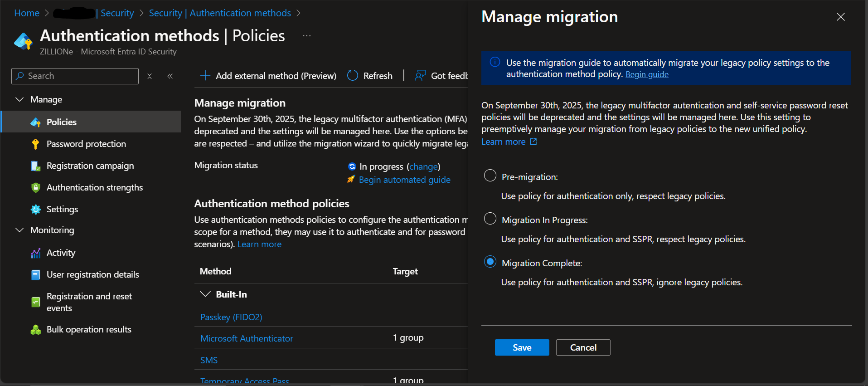This screenshot has height=386, width=868.
Task: Close the Manage migration panel
Action: pyautogui.click(x=840, y=17)
